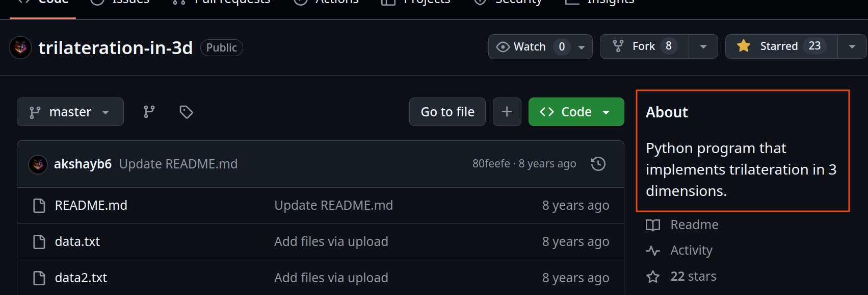Toggle the Starred button
Viewport: 868px width, 295px height.
tap(781, 46)
